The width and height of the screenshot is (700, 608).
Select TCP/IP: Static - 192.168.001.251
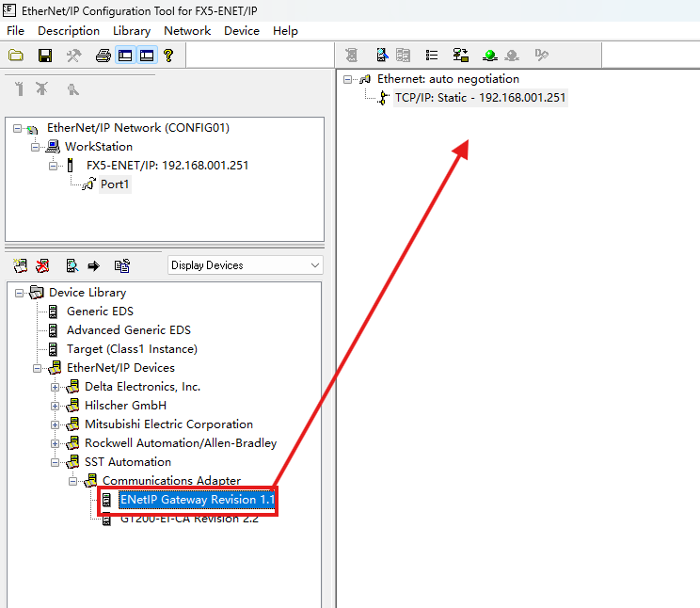(481, 97)
